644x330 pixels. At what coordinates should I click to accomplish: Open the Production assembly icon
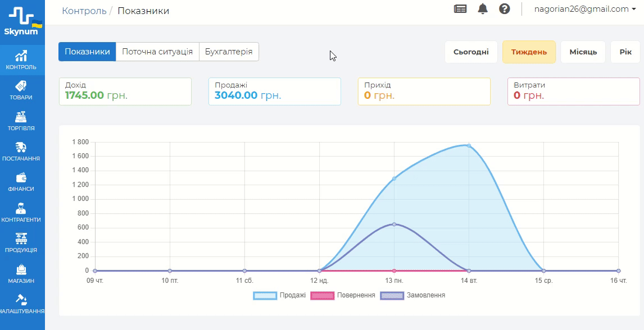coord(22,239)
